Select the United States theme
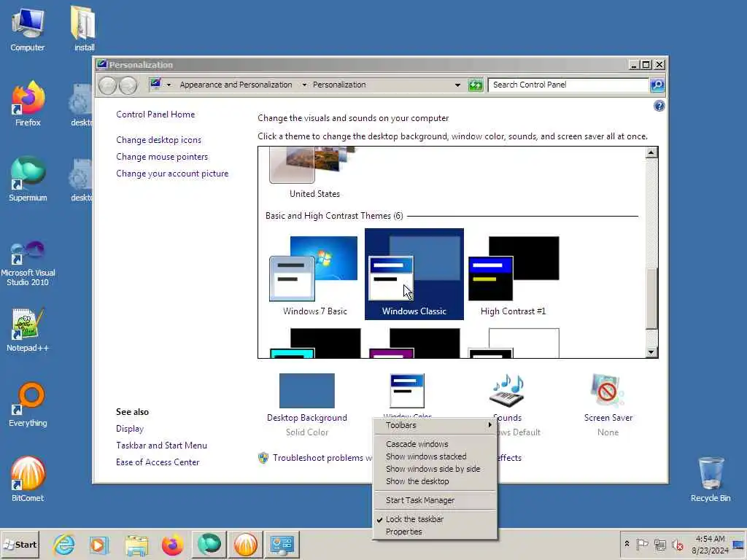Screen dimensions: 747x560 [314, 174]
